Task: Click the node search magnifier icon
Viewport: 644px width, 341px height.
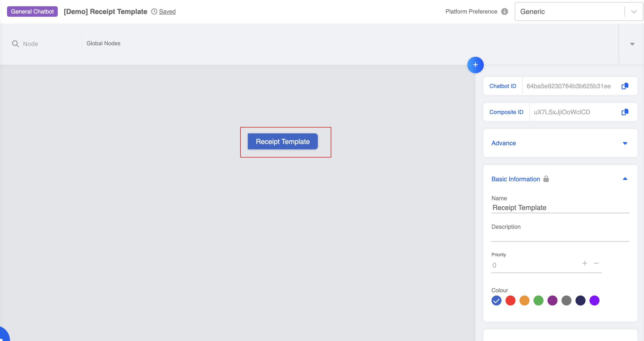Action: click(15, 44)
